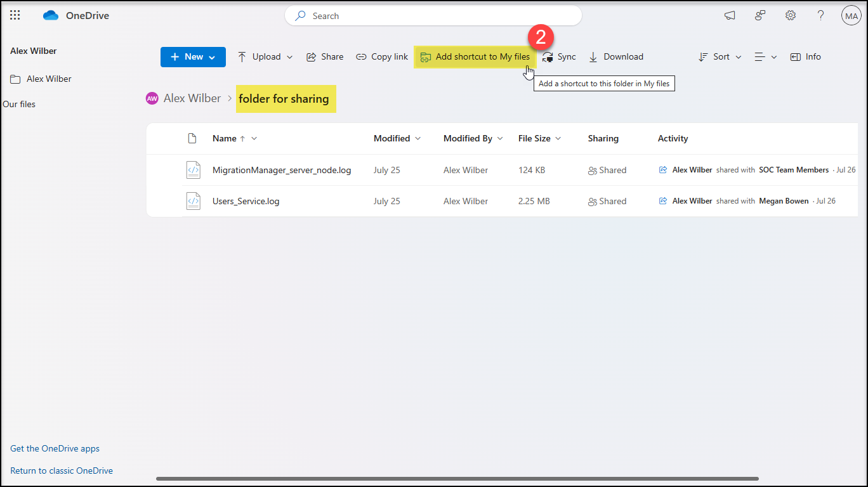The width and height of the screenshot is (868, 487).
Task: Open the app launcher waffle icon
Action: 15,15
